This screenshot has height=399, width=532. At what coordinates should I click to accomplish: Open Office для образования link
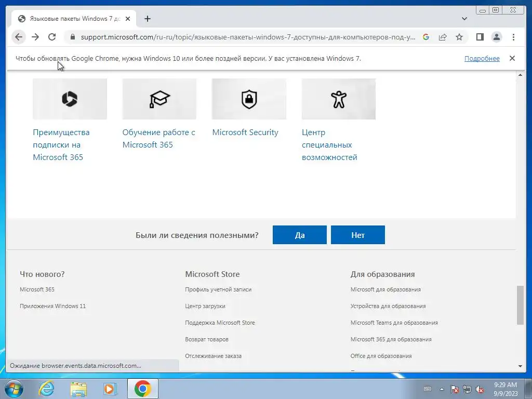click(381, 356)
